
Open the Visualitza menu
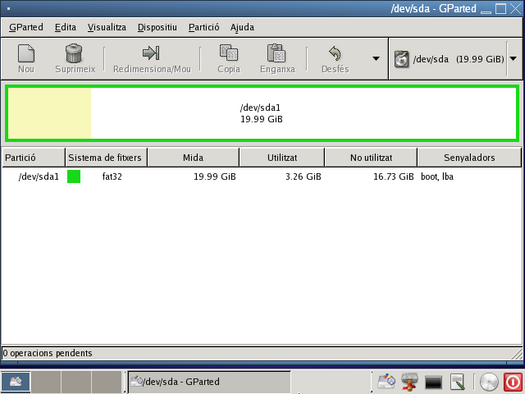pos(107,27)
